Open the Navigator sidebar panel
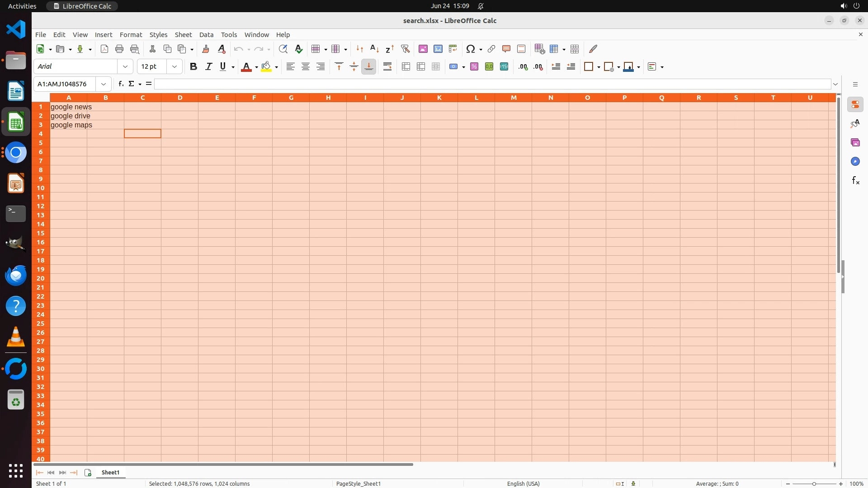The image size is (868, 488). (x=855, y=161)
